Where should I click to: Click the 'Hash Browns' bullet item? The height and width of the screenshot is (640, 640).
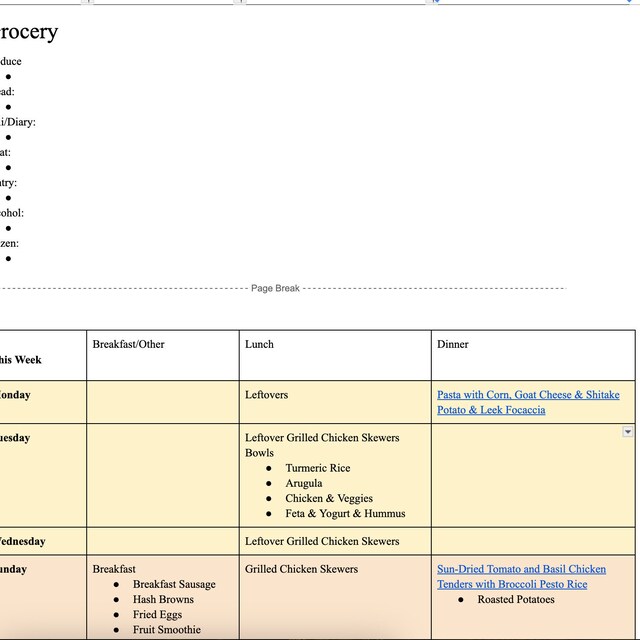coord(163,599)
